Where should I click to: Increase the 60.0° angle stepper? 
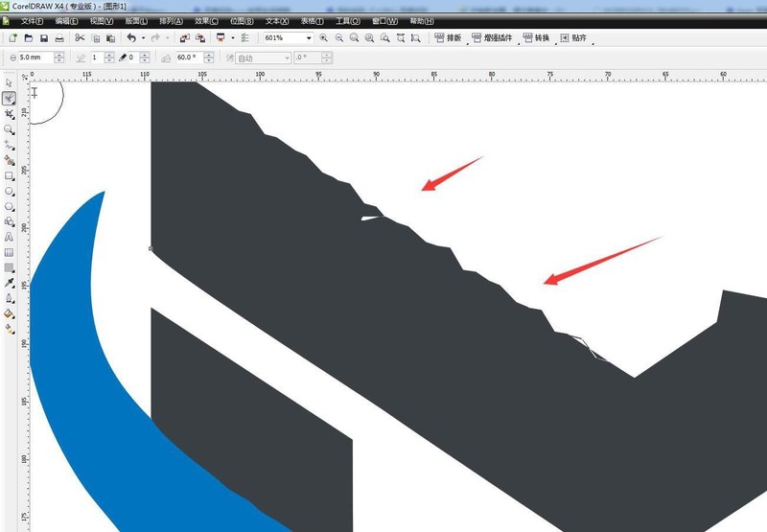tap(209, 55)
